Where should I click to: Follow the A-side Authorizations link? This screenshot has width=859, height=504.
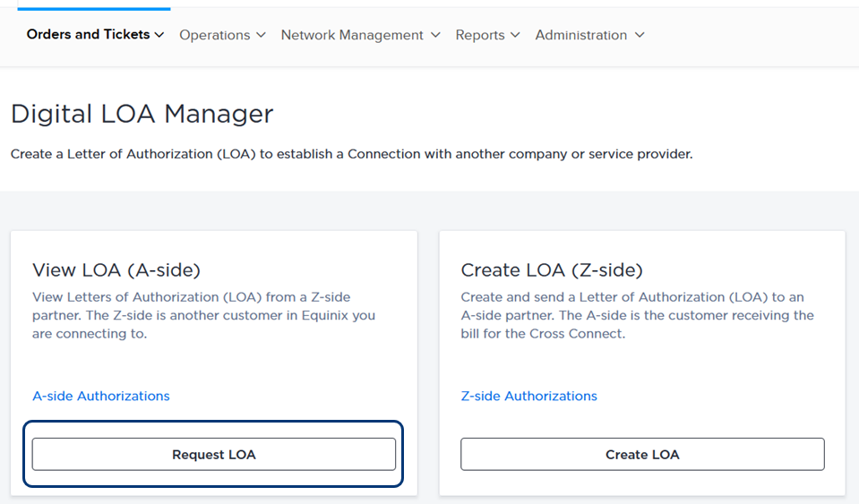[x=101, y=396]
